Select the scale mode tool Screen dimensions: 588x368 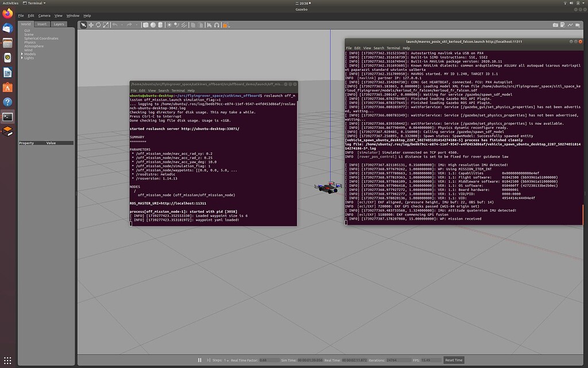[x=106, y=25]
